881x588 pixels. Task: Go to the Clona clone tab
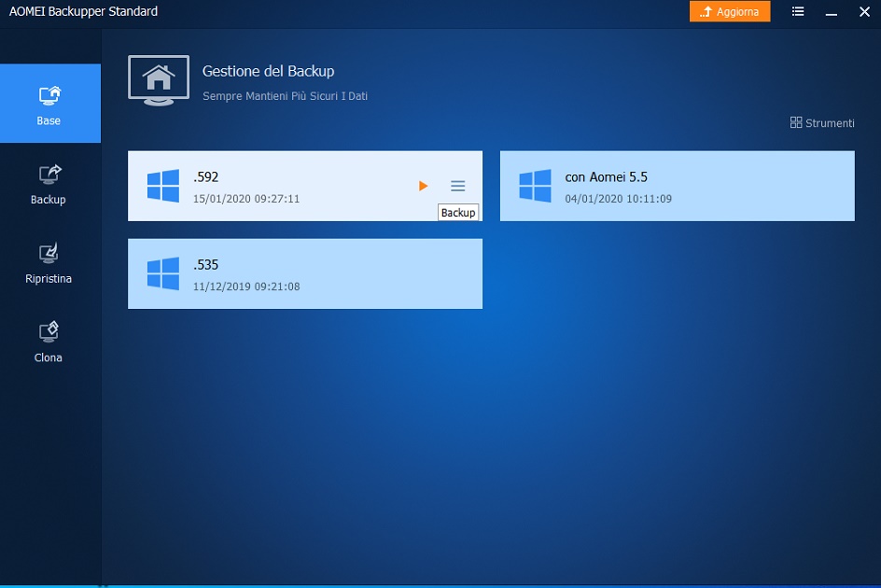click(49, 343)
